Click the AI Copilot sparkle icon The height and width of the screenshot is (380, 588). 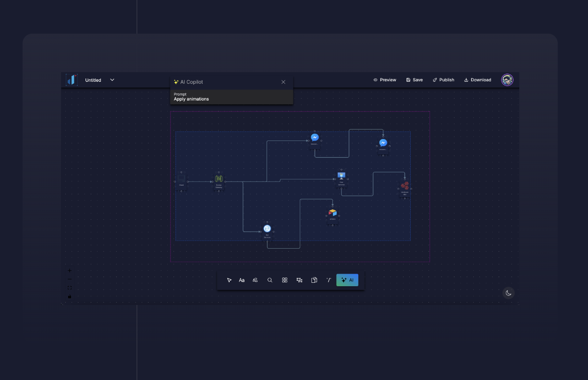(x=176, y=82)
